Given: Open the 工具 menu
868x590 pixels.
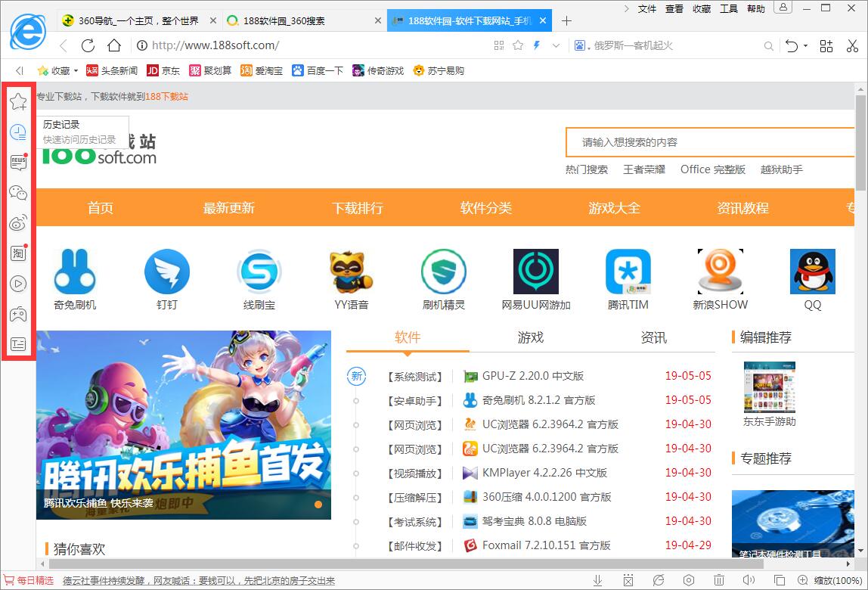Looking at the screenshot, I should click(728, 9).
